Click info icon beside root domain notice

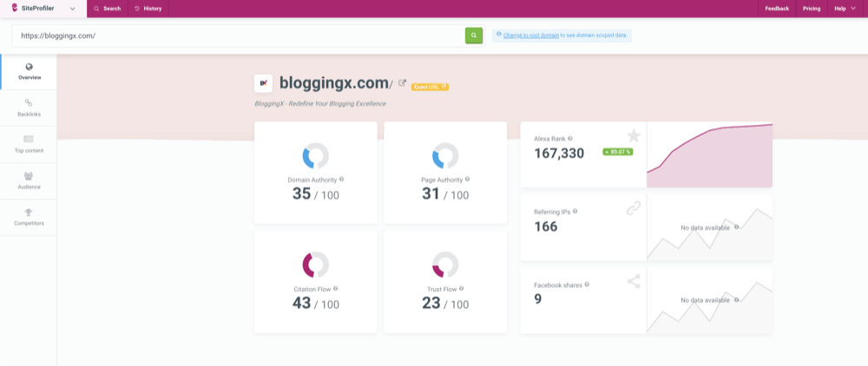[x=499, y=35]
